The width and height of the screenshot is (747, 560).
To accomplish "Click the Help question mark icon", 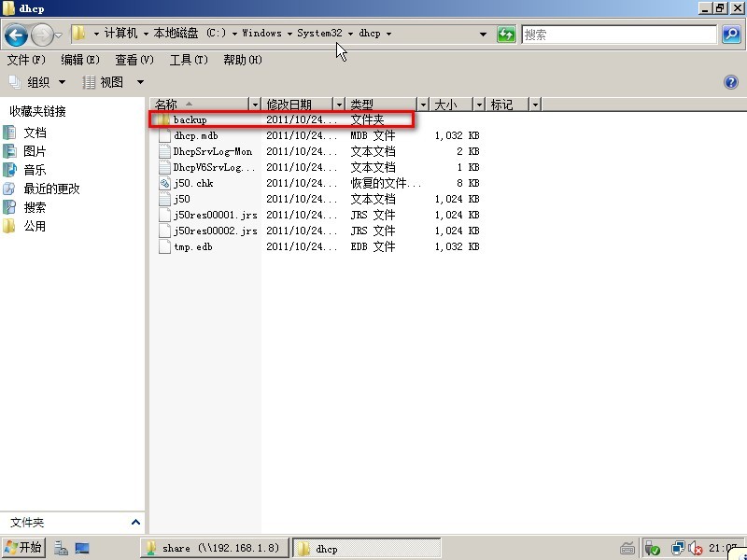I will tap(731, 82).
